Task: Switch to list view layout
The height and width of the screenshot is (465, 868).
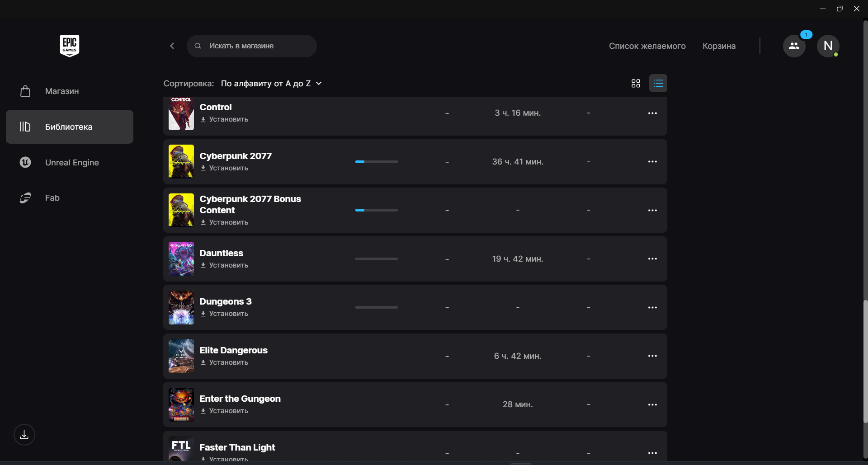Action: point(658,84)
